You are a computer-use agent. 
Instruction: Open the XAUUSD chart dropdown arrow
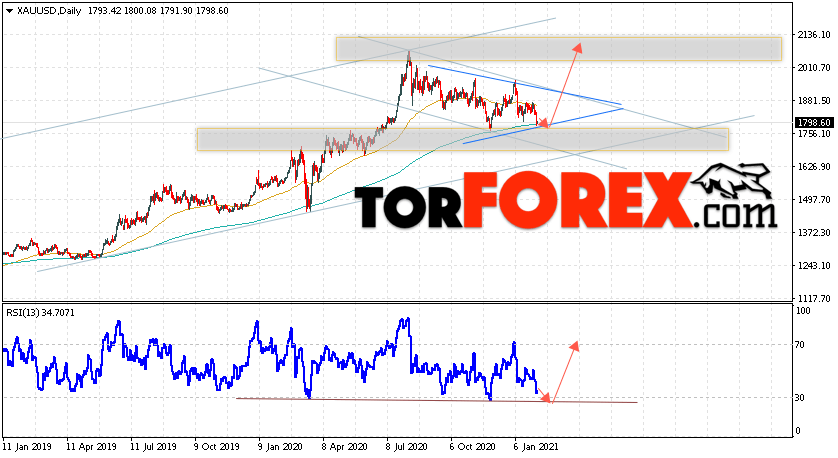pyautogui.click(x=9, y=11)
